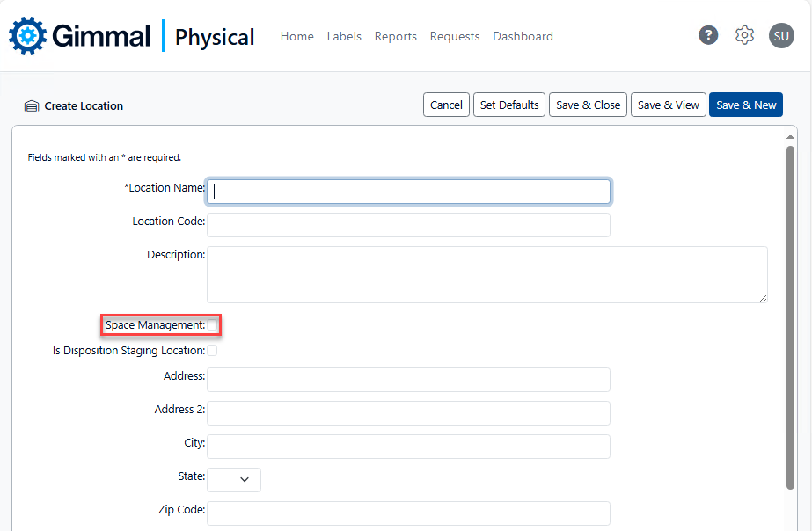Enable the Space Management checkbox
This screenshot has height=531, width=812.
click(212, 325)
